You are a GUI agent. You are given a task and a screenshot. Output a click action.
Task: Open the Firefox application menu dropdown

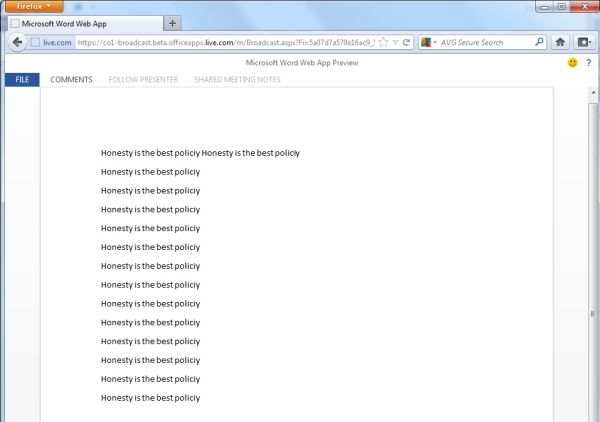pos(34,7)
